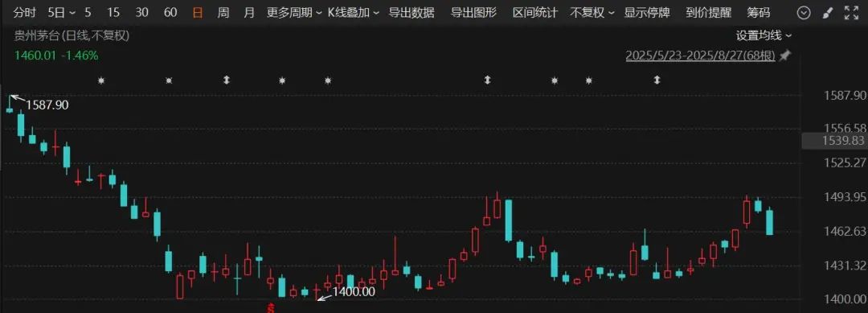Viewport: 868px width, 313px height.
Task: Select the 周 weekly period tab
Action: [x=223, y=12]
